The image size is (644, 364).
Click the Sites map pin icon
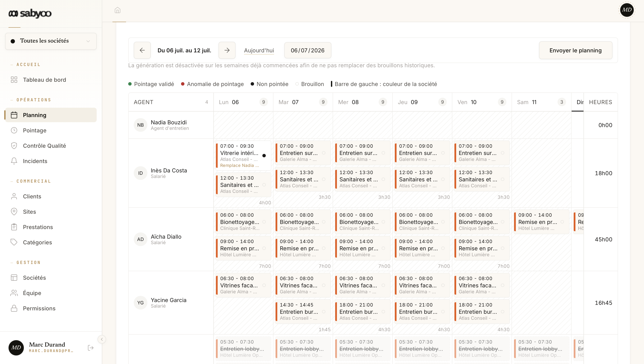[14, 212]
